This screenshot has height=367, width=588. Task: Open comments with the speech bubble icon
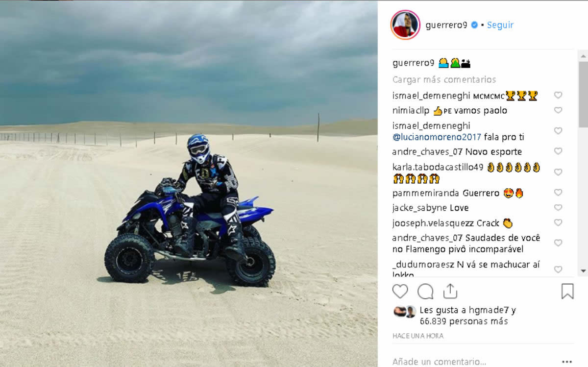tap(425, 292)
